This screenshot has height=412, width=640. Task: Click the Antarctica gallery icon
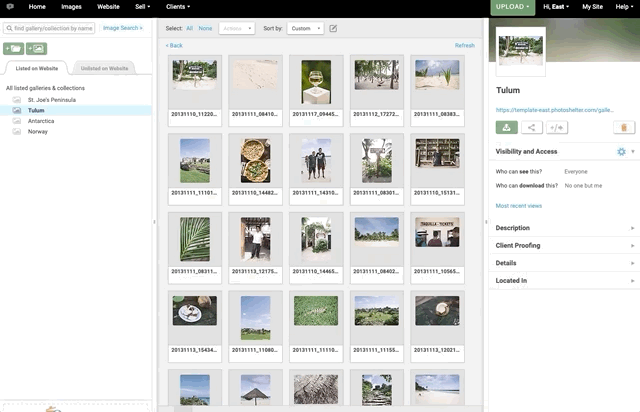point(17,121)
